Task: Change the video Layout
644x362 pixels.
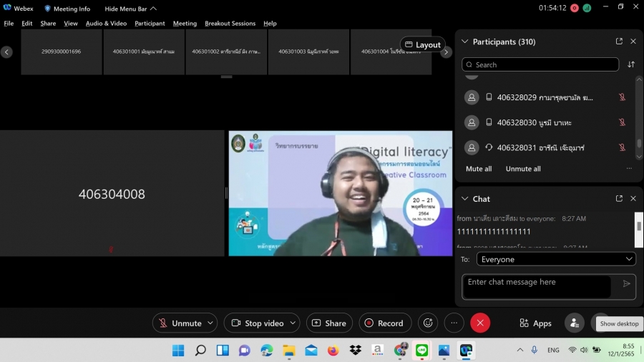Action: coord(422,44)
